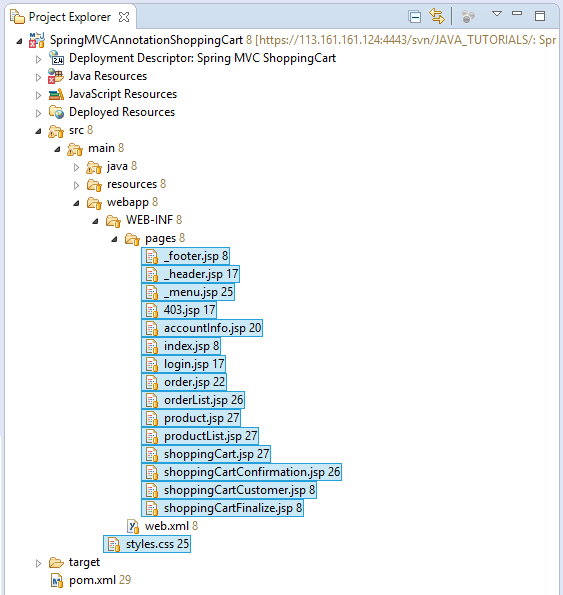Select the Project Explorer tab
This screenshot has width=563, height=595.
[x=69, y=17]
